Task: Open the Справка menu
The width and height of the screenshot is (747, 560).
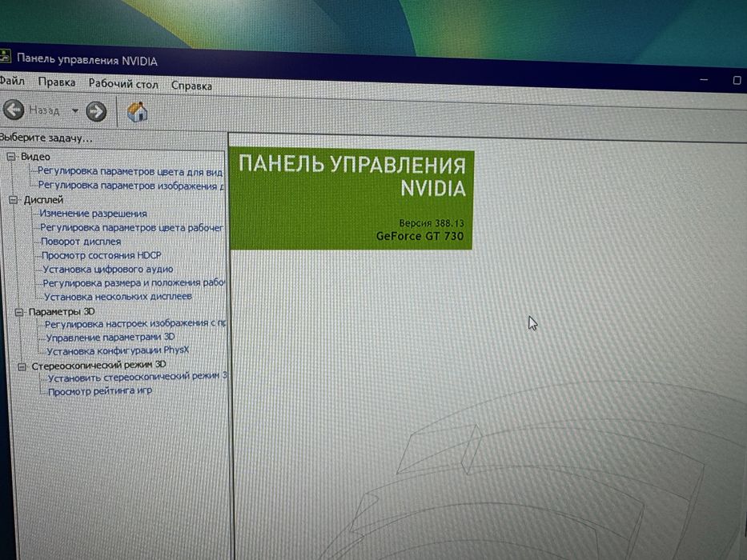Action: [x=191, y=86]
